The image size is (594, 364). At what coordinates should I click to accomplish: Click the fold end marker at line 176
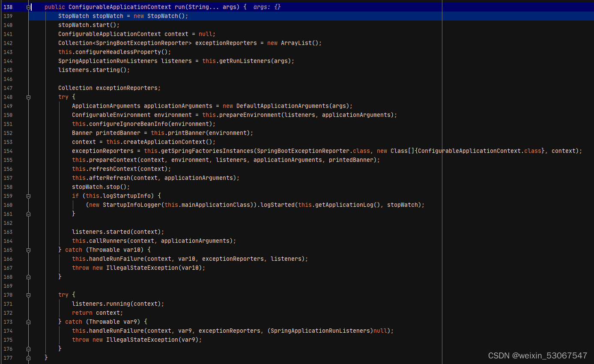[28, 349]
